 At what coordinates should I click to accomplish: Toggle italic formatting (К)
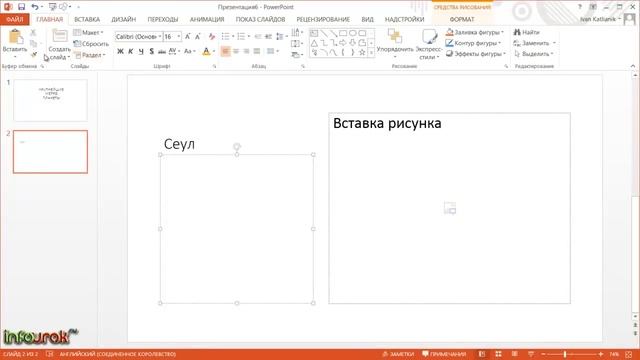pyautogui.click(x=131, y=51)
